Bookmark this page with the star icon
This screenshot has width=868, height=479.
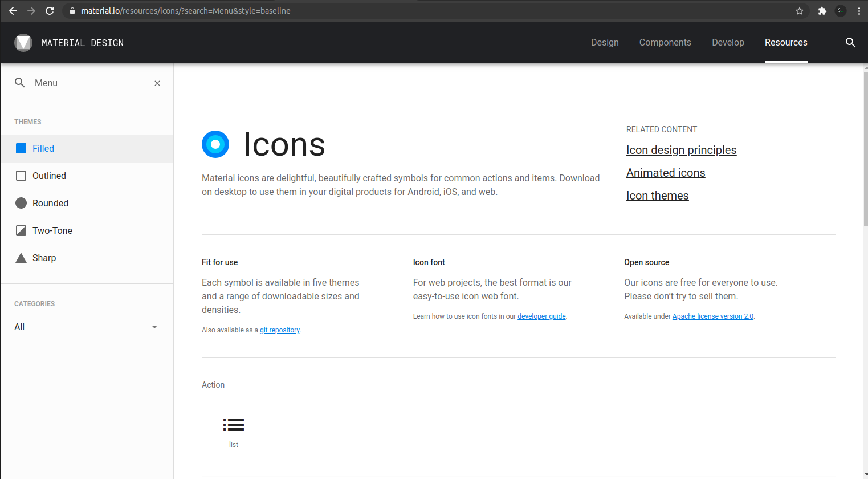800,11
